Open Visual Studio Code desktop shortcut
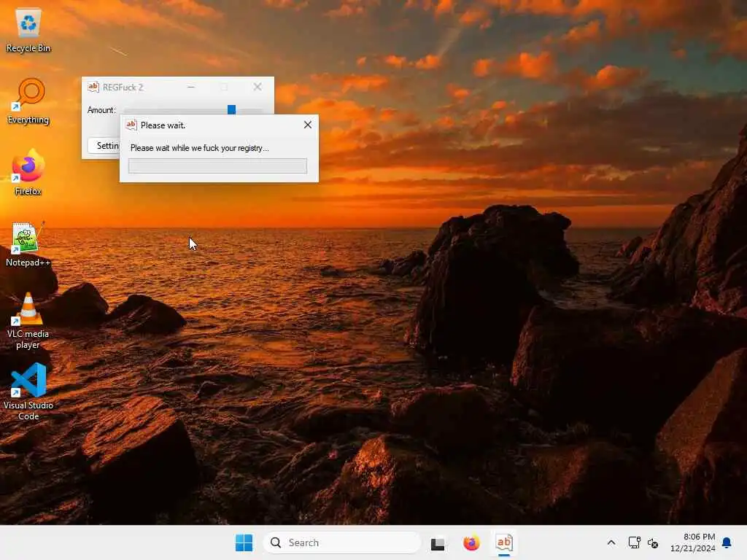 point(28,392)
